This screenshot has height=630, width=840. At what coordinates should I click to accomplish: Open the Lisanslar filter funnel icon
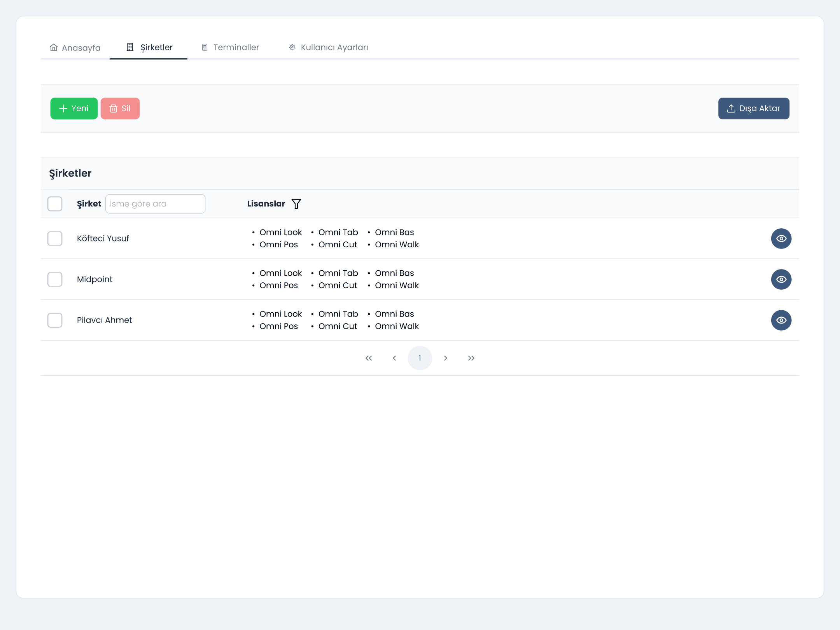[296, 204]
